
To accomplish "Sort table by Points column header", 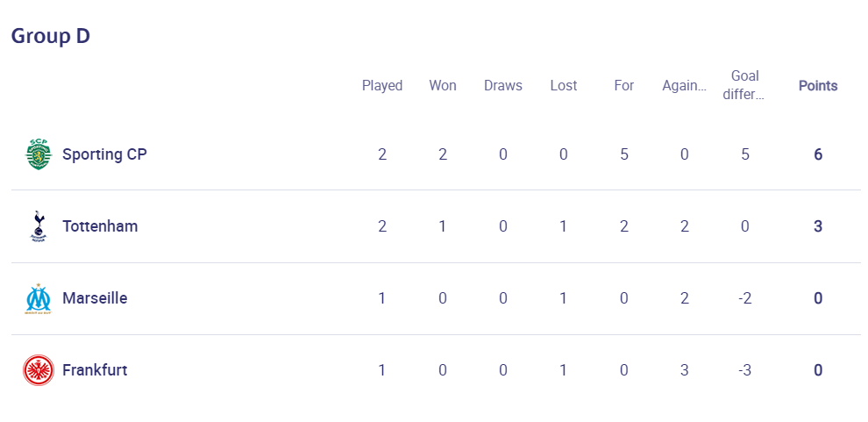I will [818, 86].
